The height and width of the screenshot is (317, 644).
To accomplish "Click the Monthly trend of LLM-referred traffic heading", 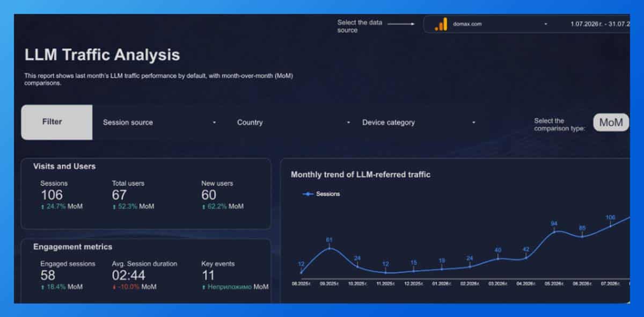I will pyautogui.click(x=361, y=175).
